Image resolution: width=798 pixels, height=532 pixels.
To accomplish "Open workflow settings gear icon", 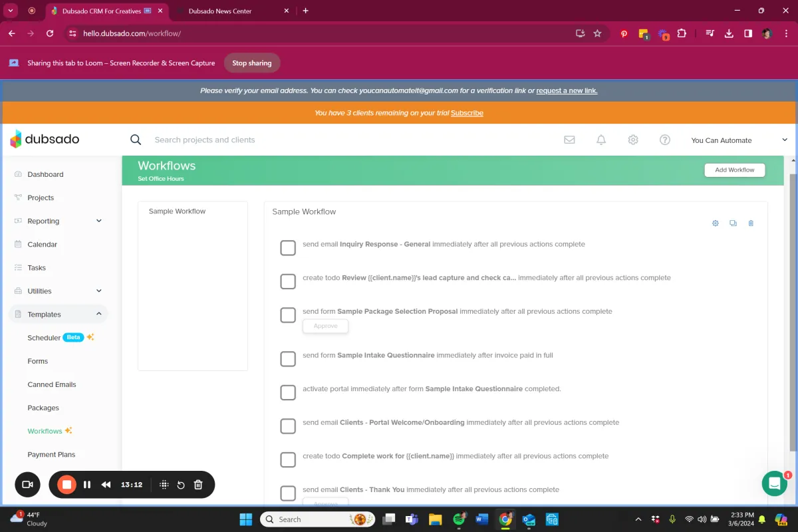I will click(x=716, y=223).
